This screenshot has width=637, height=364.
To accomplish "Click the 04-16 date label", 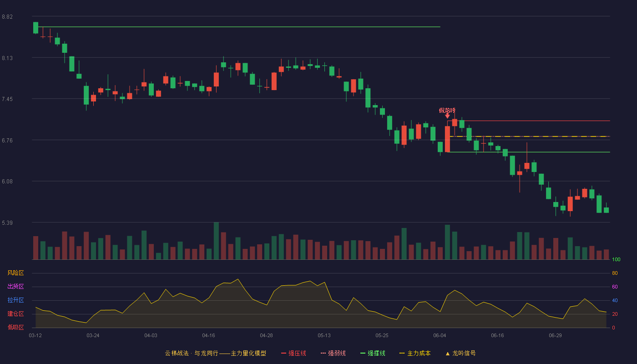I will [208, 335].
